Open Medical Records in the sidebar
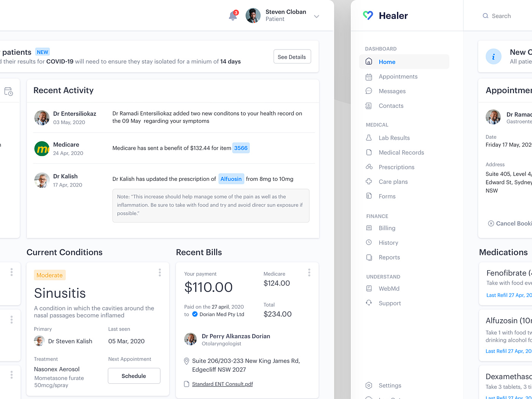The width and height of the screenshot is (532, 399). (x=401, y=152)
